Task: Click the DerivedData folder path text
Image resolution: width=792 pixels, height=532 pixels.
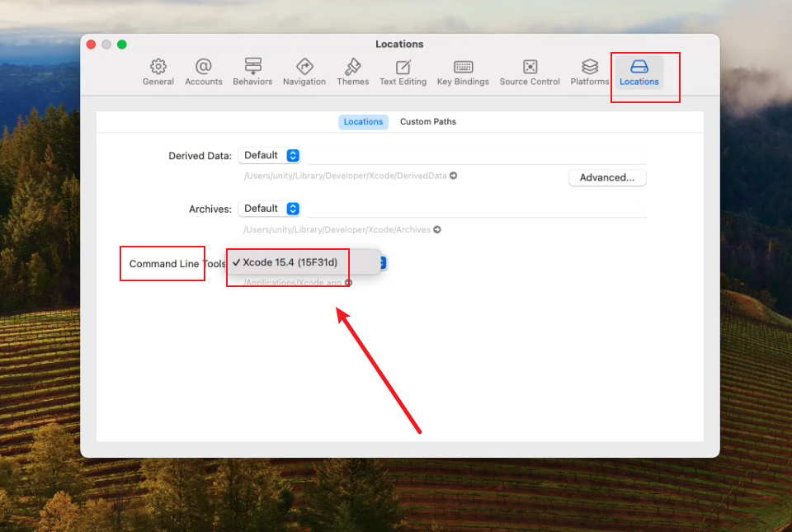Action: pyautogui.click(x=346, y=176)
